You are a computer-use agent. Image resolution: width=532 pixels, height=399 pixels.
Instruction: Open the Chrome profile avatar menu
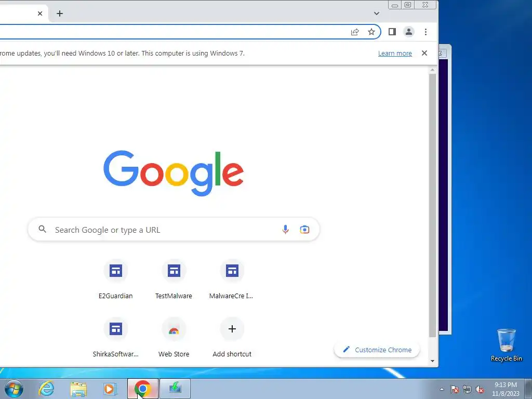point(409,32)
